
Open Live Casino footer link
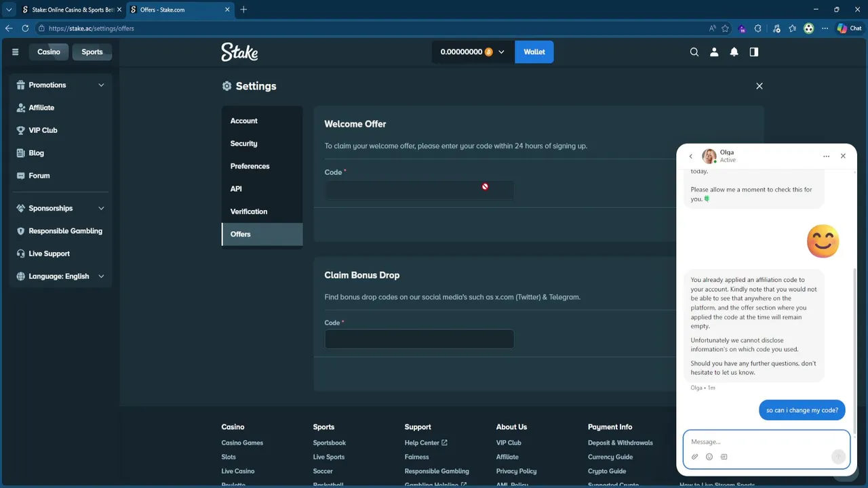point(238,471)
